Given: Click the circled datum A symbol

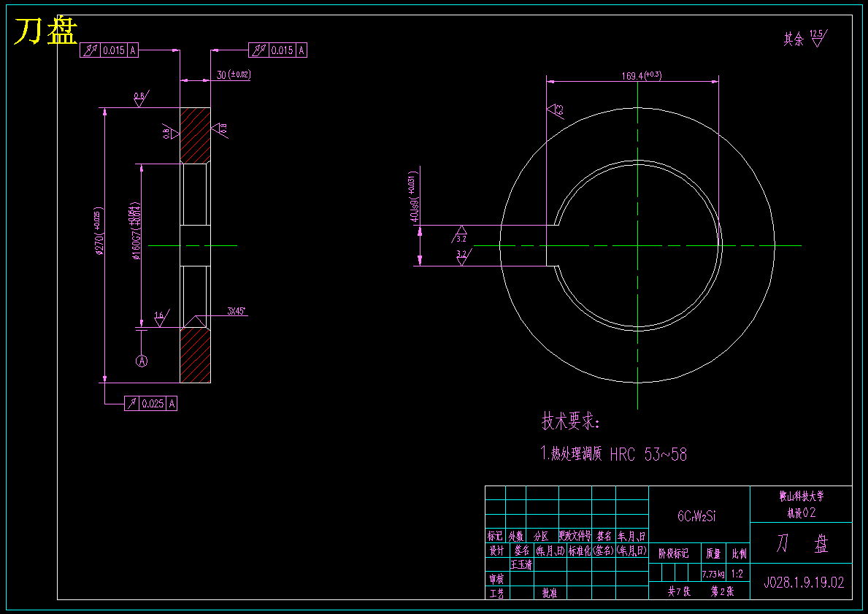Looking at the screenshot, I should click(142, 361).
